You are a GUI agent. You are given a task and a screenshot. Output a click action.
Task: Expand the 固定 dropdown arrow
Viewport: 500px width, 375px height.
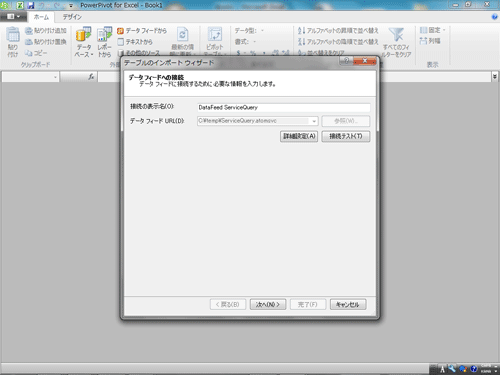pos(444,30)
